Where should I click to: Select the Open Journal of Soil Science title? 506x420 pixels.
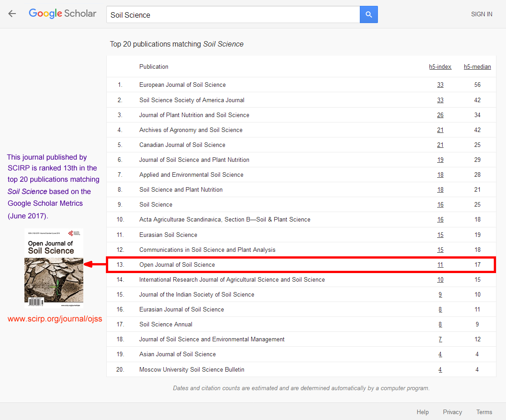(x=177, y=264)
